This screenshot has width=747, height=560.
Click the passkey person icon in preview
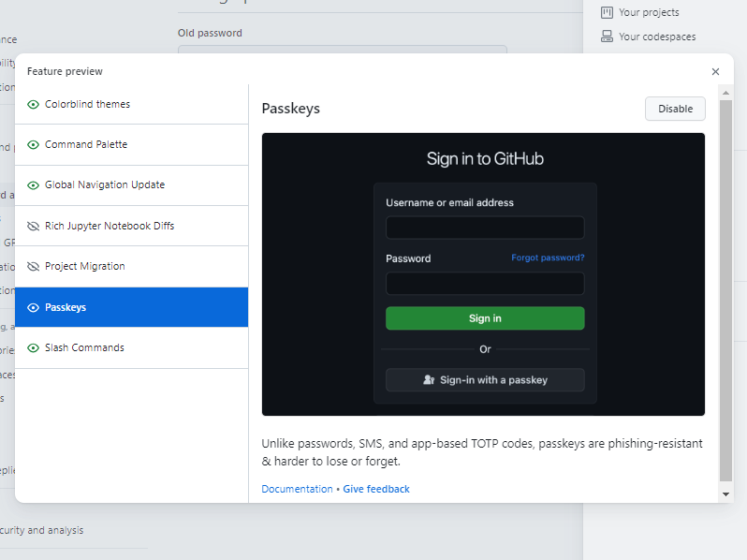(429, 380)
